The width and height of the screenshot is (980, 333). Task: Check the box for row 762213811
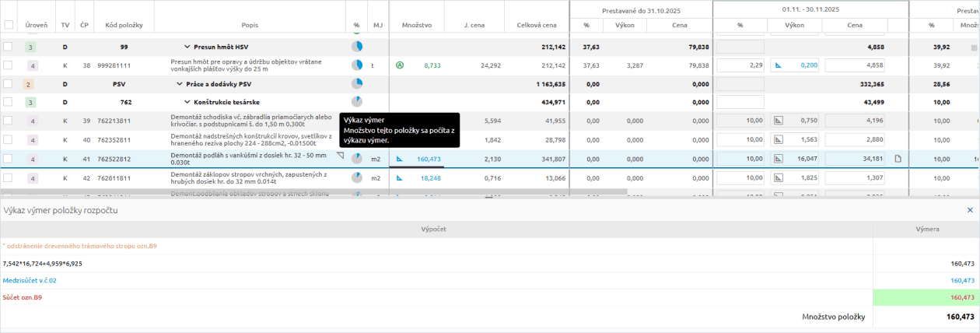8,121
